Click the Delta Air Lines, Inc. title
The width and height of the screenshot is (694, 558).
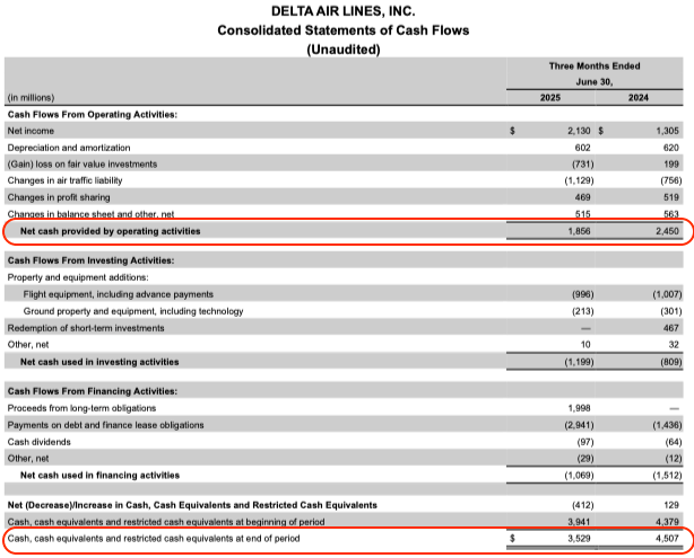pyautogui.click(x=343, y=11)
